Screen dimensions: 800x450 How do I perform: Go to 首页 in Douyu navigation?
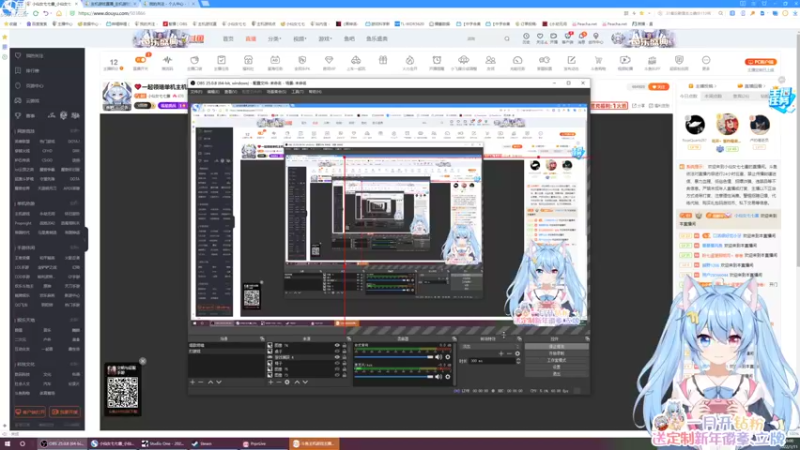click(x=228, y=39)
